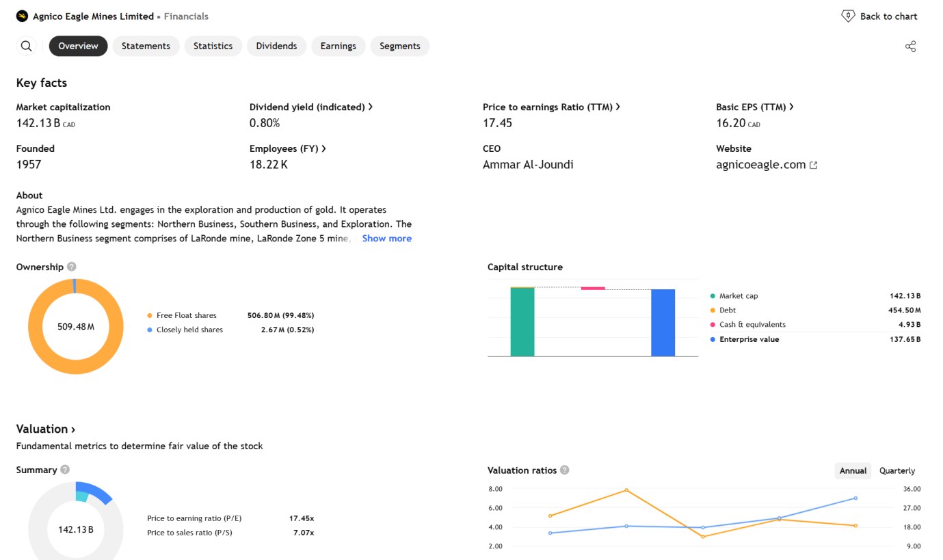Screen dimensions: 943x560
Task: Click the CEO name Ammar Al-Joundi
Action: [528, 165]
